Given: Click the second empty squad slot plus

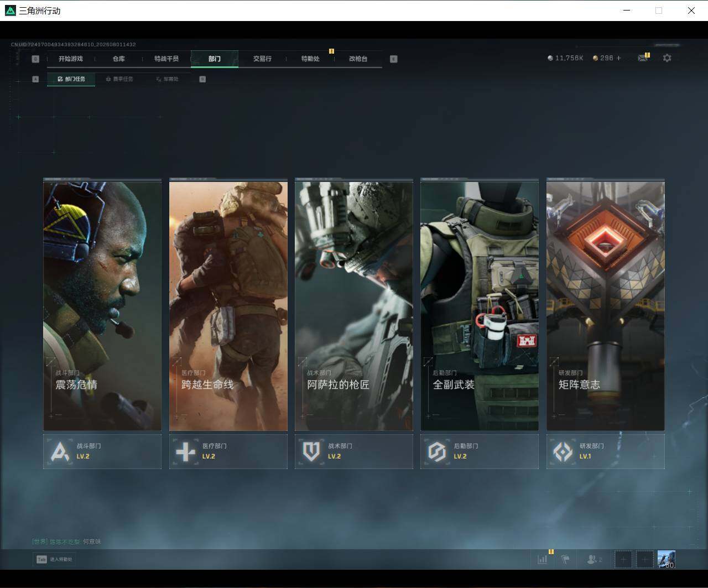Looking at the screenshot, I should [644, 559].
